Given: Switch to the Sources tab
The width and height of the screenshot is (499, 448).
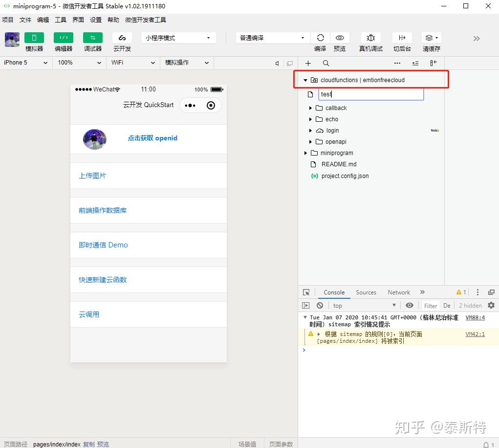Looking at the screenshot, I should click(x=366, y=292).
